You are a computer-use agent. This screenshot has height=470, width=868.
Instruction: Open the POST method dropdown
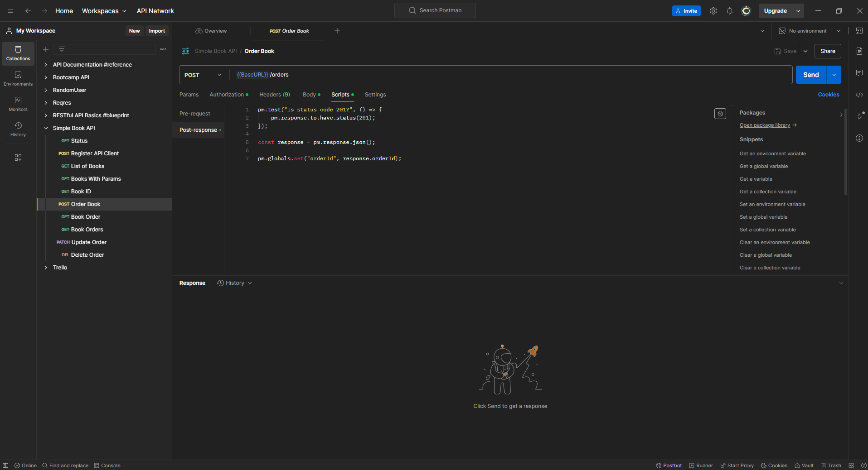tap(203, 75)
